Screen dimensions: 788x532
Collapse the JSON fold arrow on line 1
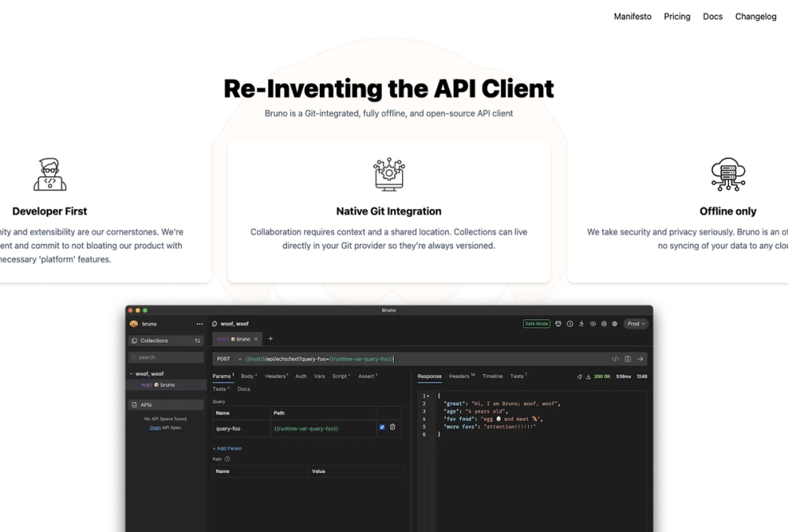pos(428,396)
